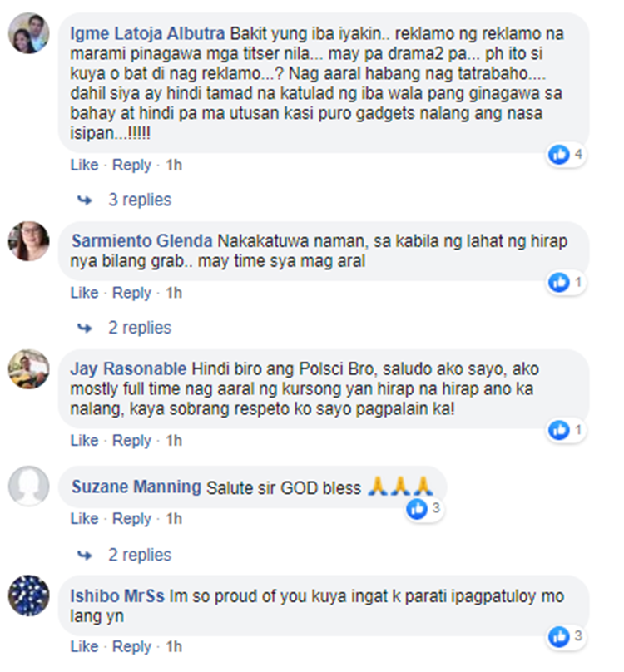Image resolution: width=624 pixels, height=672 pixels.
Task: Click like reaction icon on Jay Rasonable's comment
Action: [x=559, y=430]
